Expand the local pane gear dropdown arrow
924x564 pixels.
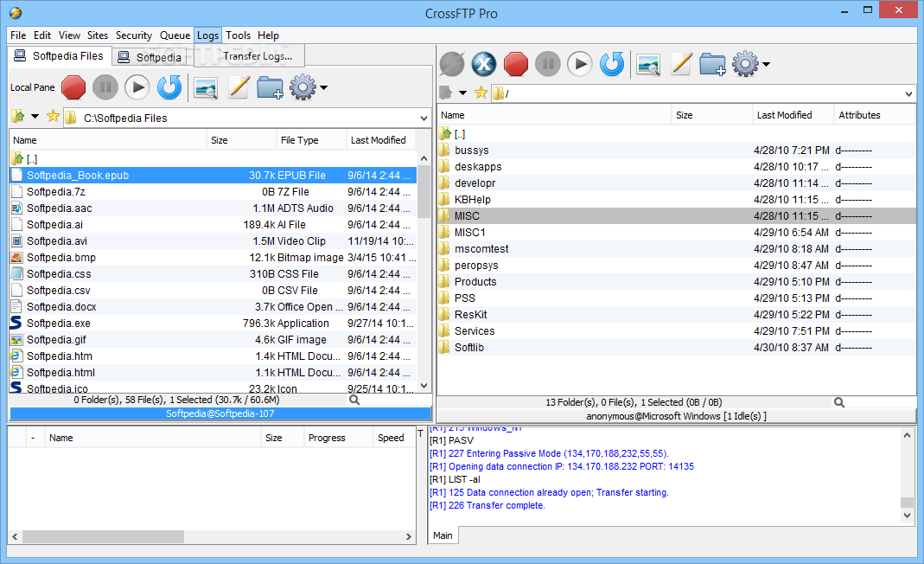[x=323, y=88]
